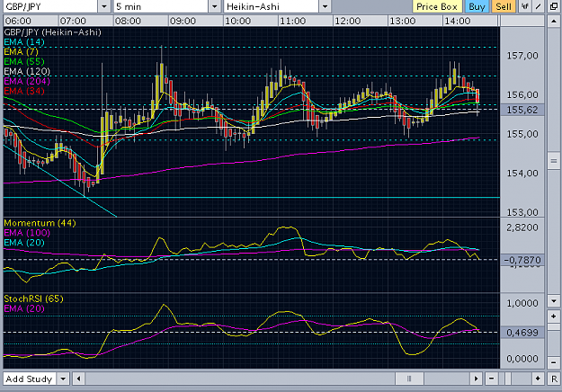
Task: Click the horizontal scrollbar left arrow
Action: pyautogui.click(x=78, y=379)
